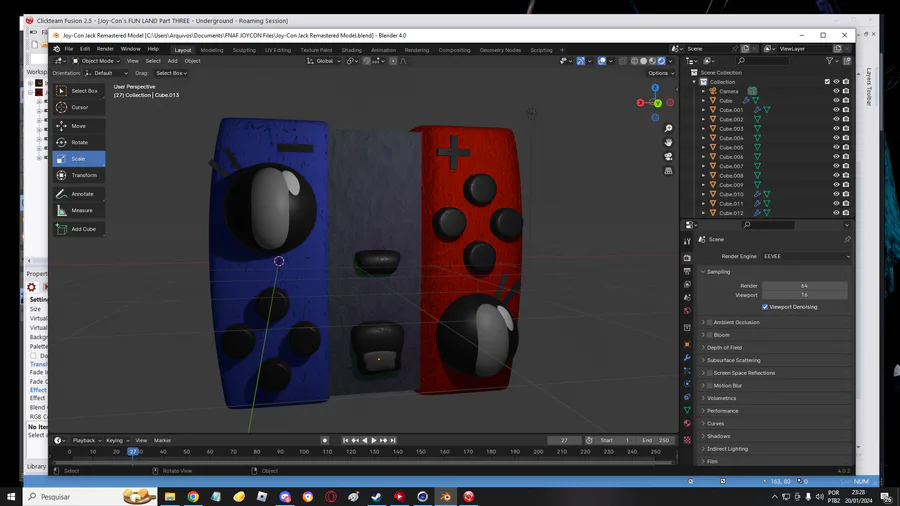Disable Cube.010 render camera icon
The height and width of the screenshot is (506, 900).
pyautogui.click(x=846, y=194)
